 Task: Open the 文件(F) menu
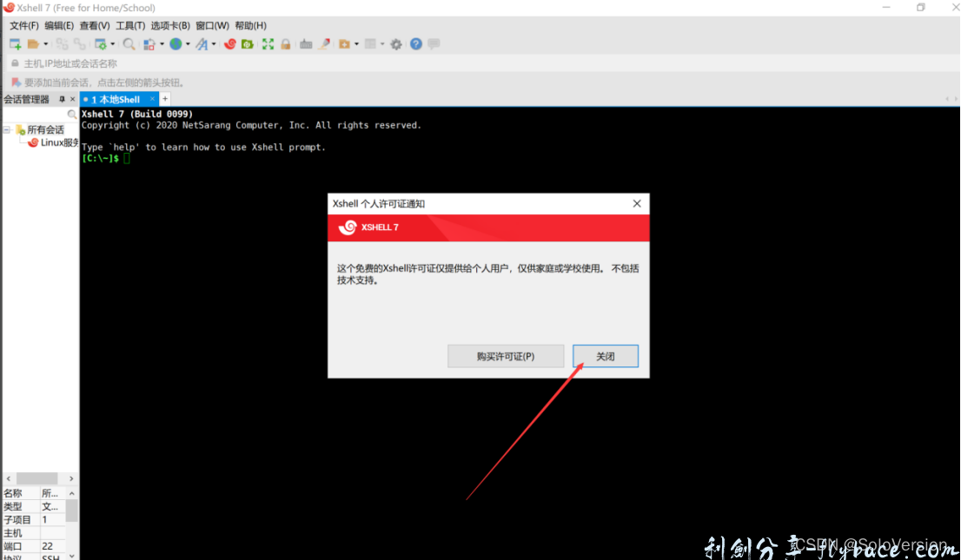(x=23, y=25)
